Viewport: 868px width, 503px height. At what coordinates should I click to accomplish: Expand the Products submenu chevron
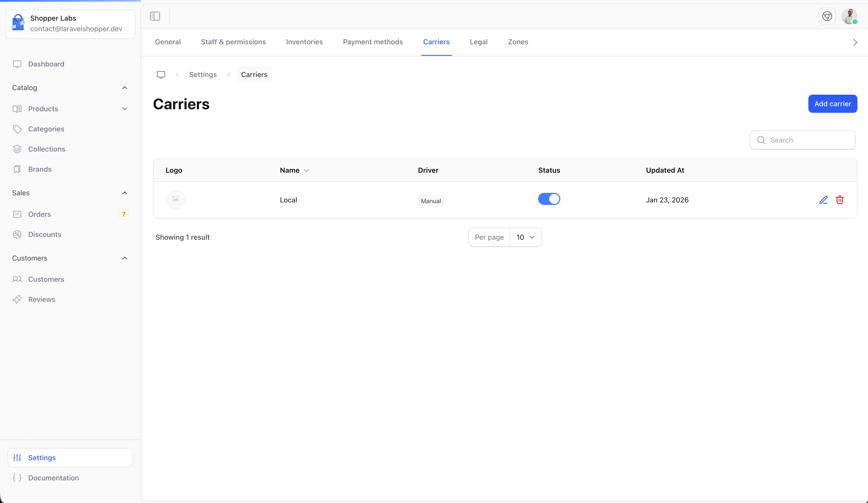125,109
